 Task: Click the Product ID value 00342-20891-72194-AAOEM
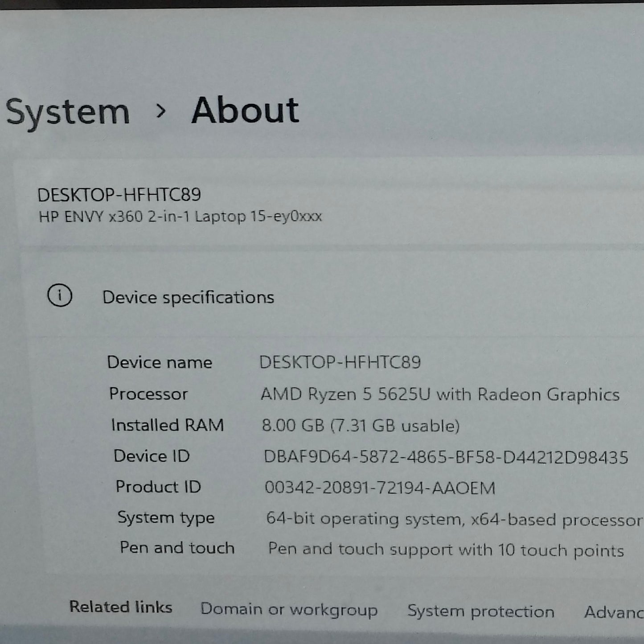[x=380, y=488]
